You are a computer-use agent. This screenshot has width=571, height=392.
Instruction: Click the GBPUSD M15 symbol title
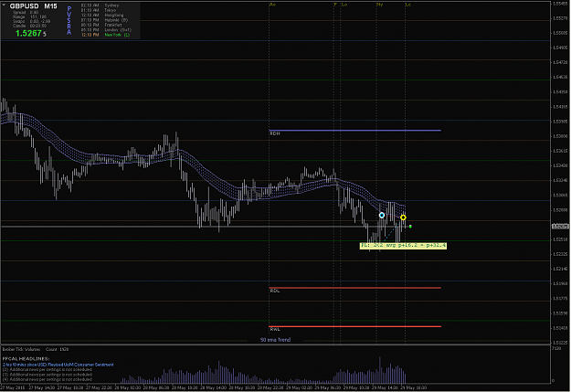click(33, 5)
